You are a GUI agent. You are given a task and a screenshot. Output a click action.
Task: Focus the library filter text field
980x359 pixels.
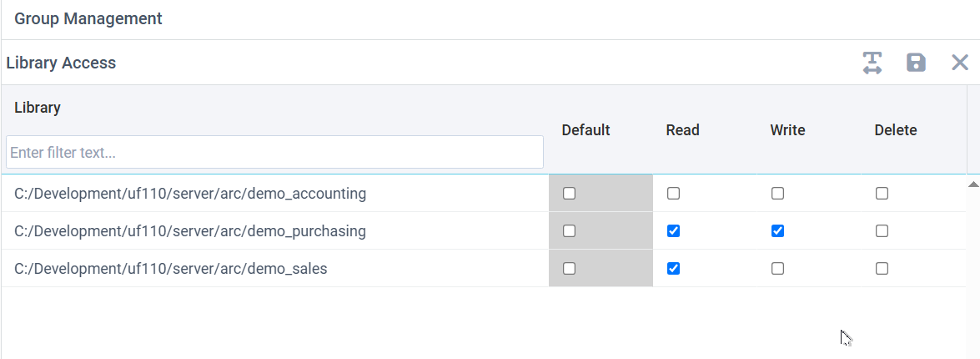(x=274, y=152)
